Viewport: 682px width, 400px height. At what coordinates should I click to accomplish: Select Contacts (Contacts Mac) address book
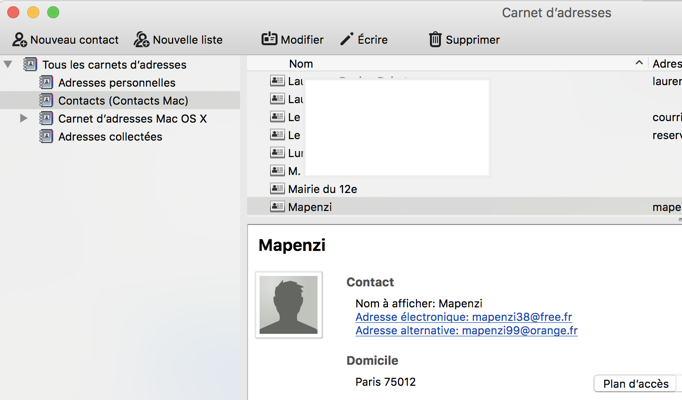[122, 101]
